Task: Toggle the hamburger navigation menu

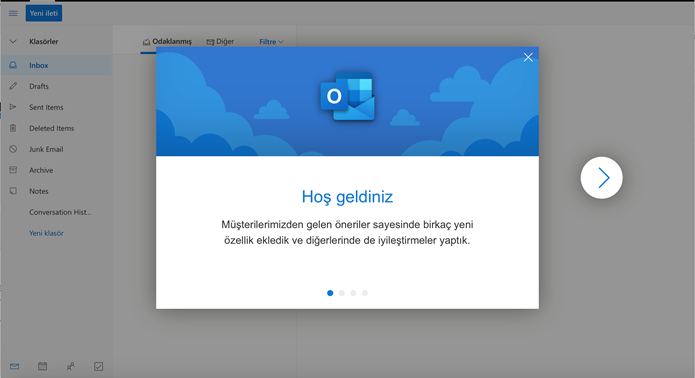Action: click(x=13, y=13)
